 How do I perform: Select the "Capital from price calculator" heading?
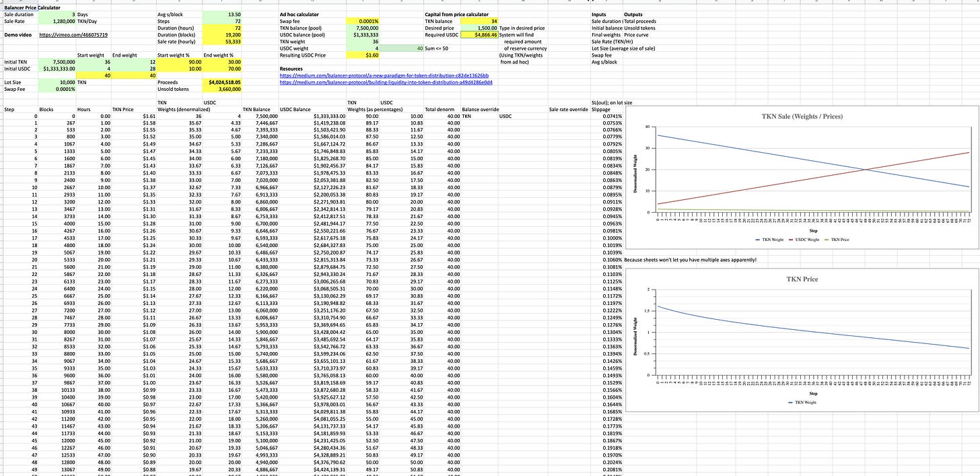456,13
